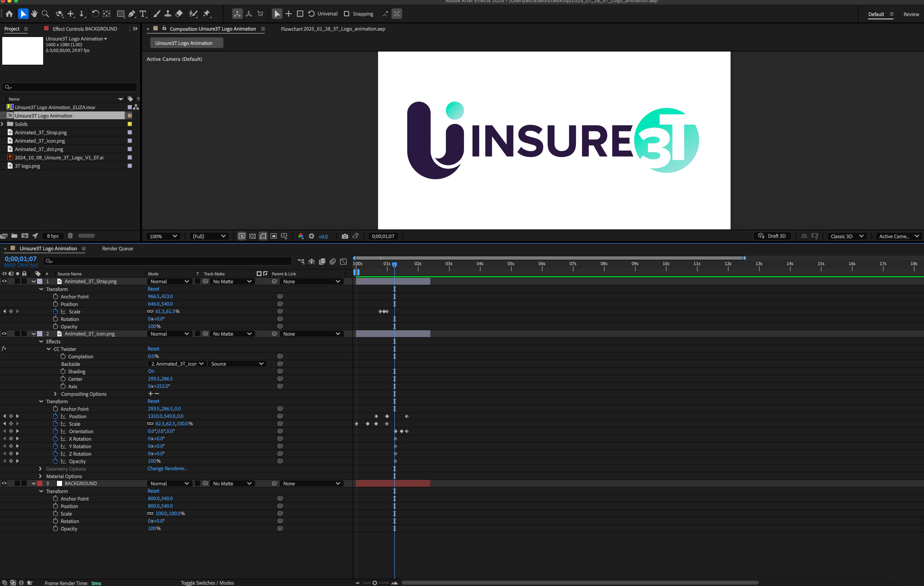This screenshot has width=924, height=586.
Task: Click Toggle Switches / Modes button
Action: click(207, 582)
